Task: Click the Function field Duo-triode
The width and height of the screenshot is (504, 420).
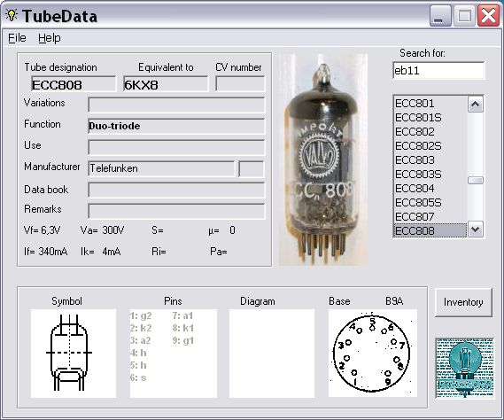Action: click(176, 126)
